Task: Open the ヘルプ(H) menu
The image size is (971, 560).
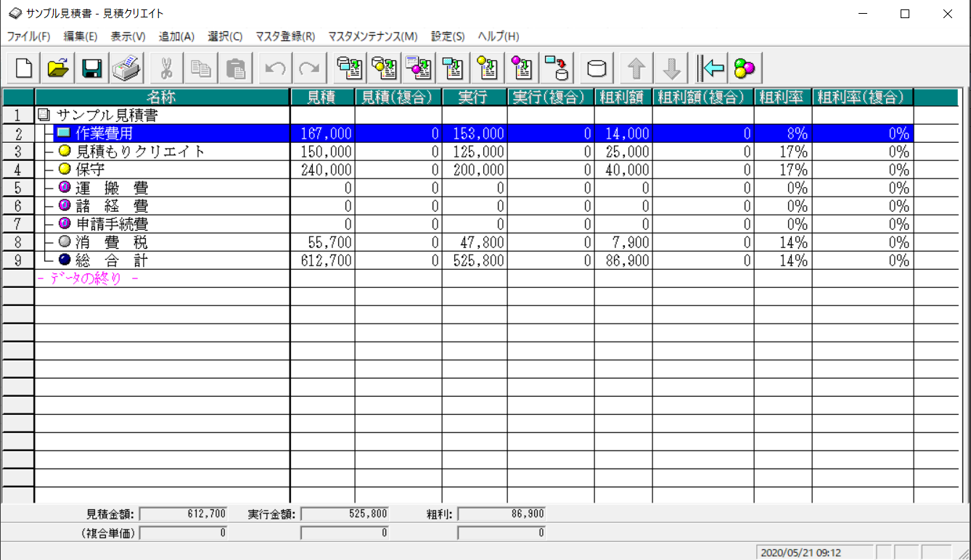Action: [x=499, y=36]
